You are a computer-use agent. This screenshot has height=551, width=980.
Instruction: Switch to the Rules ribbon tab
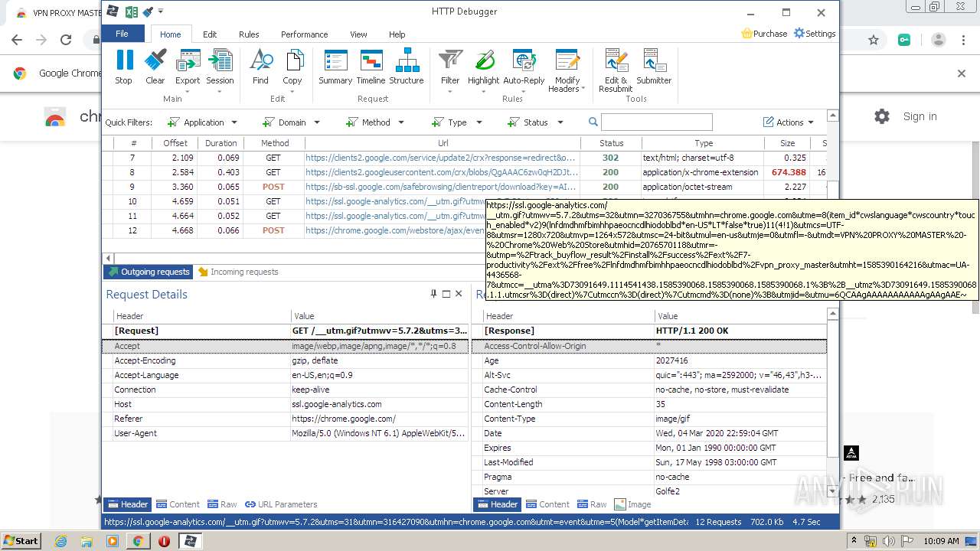click(x=249, y=34)
